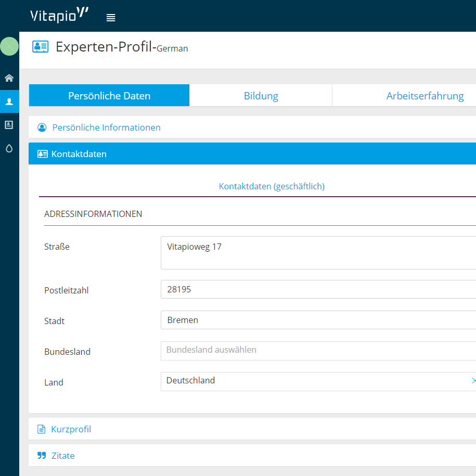Click the green circle close icon
The width and height of the screenshot is (476, 476).
(x=9, y=46)
